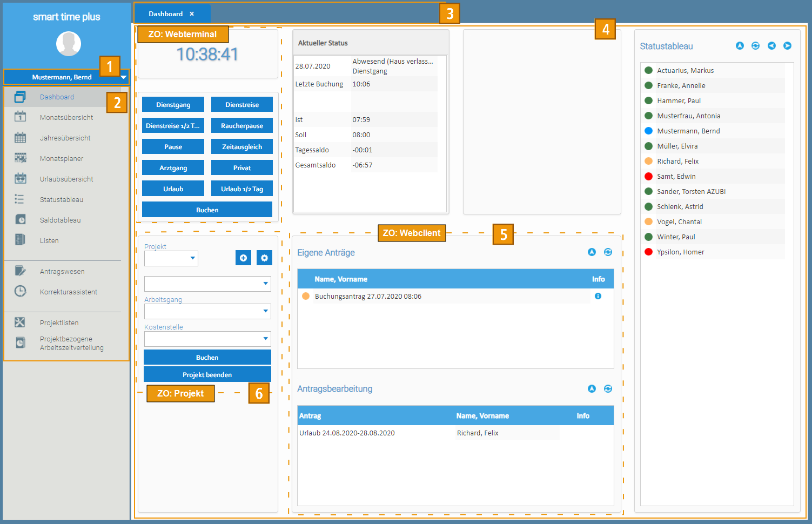Open Korrekturassistent from the sidebar
The height and width of the screenshot is (524, 812).
tap(68, 292)
